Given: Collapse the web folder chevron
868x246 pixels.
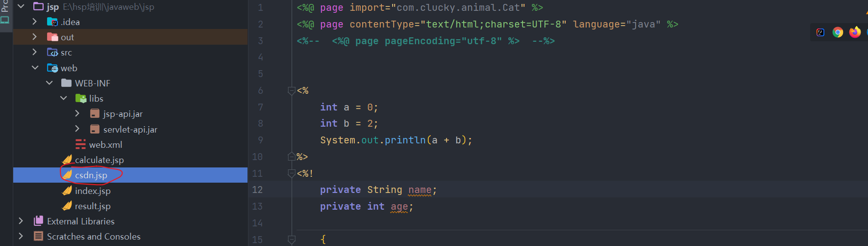Looking at the screenshot, I should 35,68.
